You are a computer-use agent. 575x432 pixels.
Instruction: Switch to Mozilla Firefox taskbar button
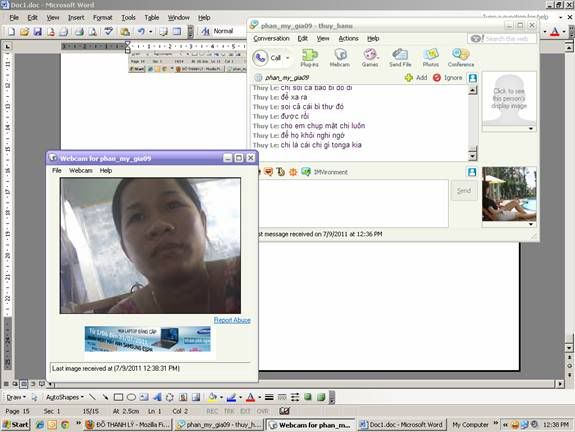click(127, 425)
